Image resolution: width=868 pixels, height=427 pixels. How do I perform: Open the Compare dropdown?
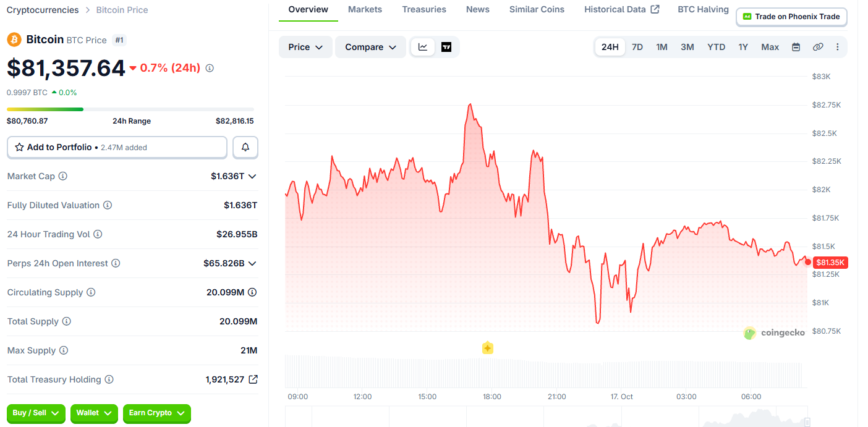[x=370, y=47]
